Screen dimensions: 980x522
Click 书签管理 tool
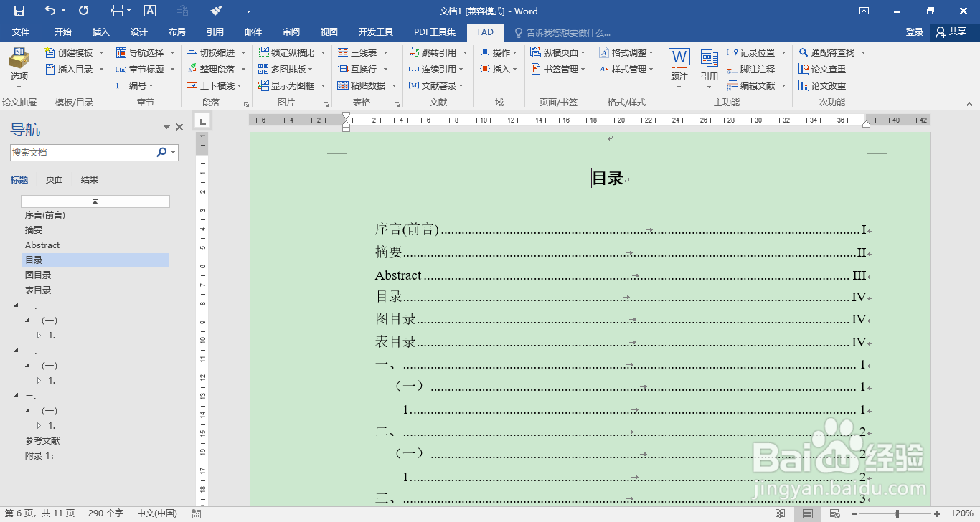click(557, 70)
